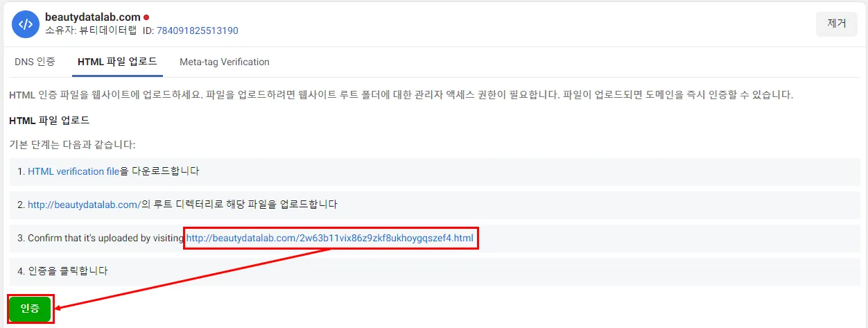
Task: Click the step 4 인증을 클릭합니다 row
Action: pos(435,271)
